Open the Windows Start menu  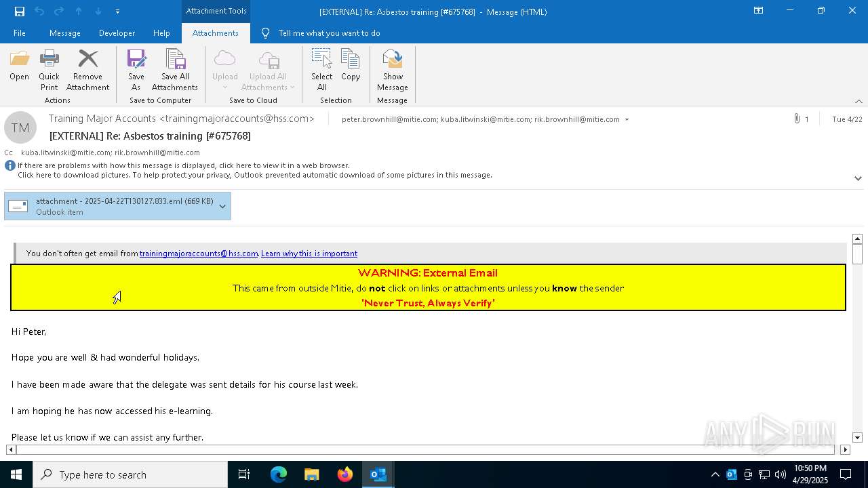pos(16,474)
